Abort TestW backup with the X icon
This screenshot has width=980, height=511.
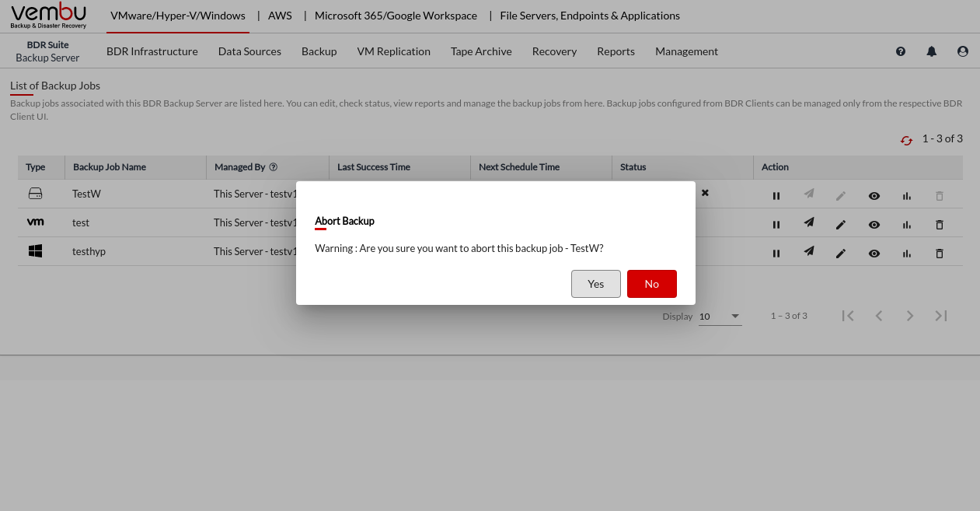(x=705, y=192)
